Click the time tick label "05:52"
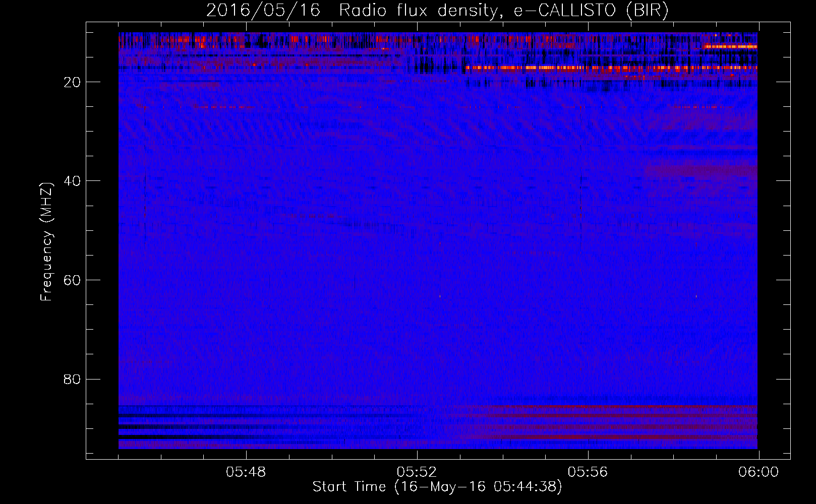Viewport: 816px width, 504px height. click(x=417, y=472)
